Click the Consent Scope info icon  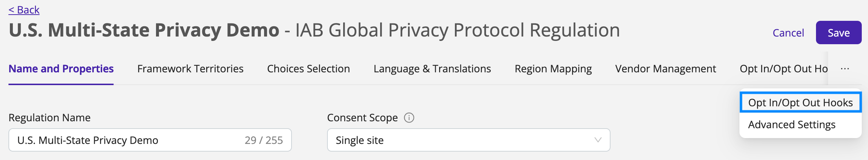point(409,118)
